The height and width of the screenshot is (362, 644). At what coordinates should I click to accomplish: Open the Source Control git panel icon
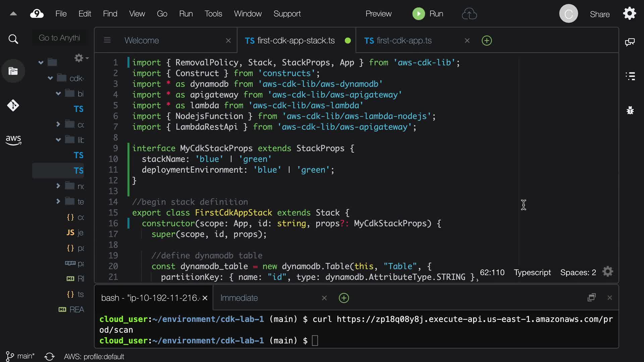point(13,106)
